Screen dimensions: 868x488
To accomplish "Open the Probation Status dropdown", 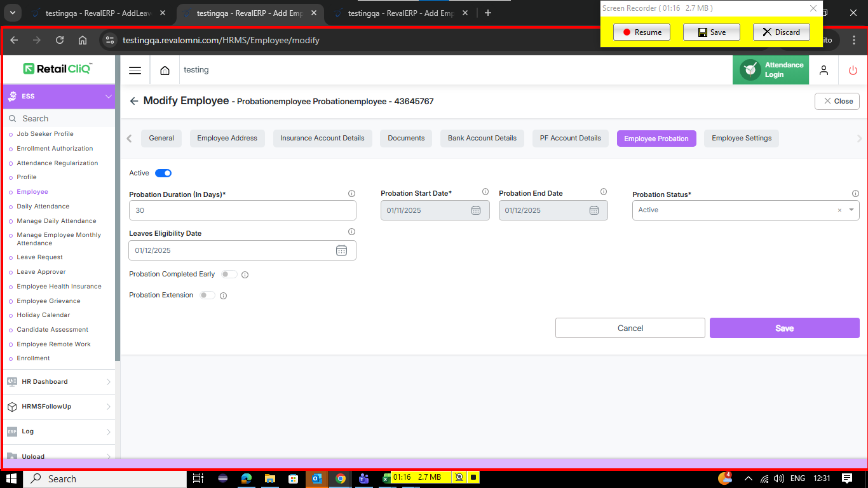I will tap(851, 210).
